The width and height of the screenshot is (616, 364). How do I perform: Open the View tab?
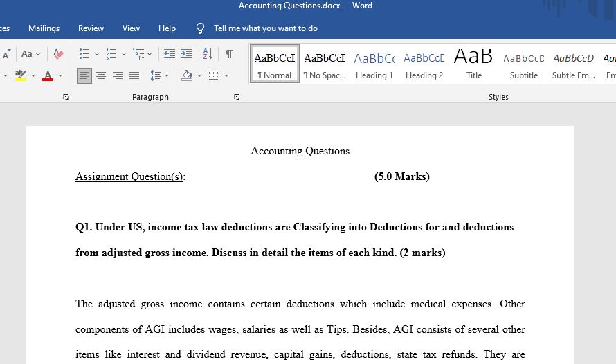(x=131, y=28)
